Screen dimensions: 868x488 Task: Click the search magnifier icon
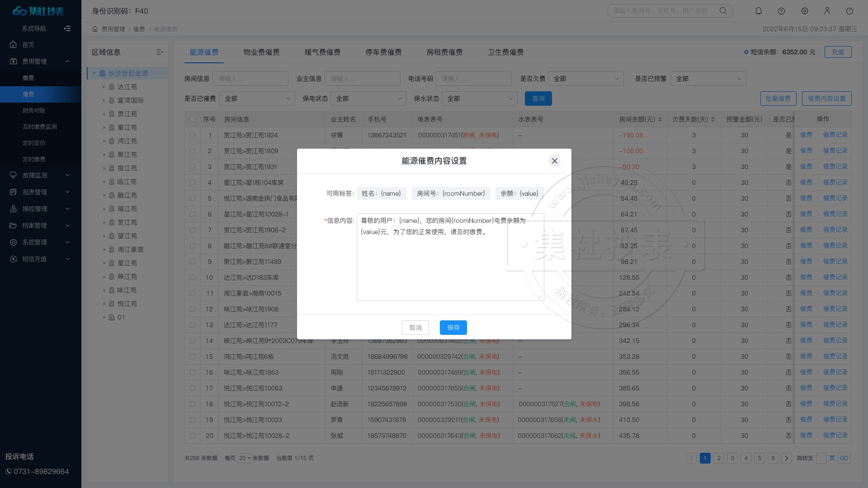pos(723,11)
